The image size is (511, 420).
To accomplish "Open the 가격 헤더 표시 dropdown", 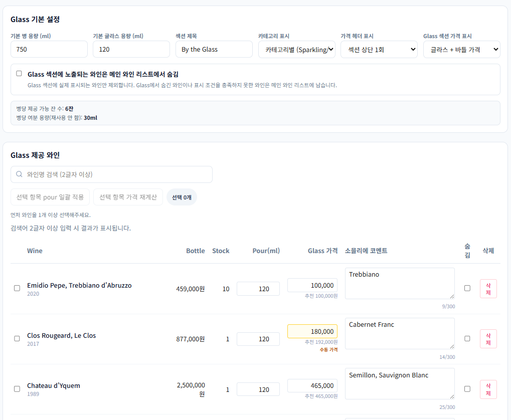I will point(379,50).
